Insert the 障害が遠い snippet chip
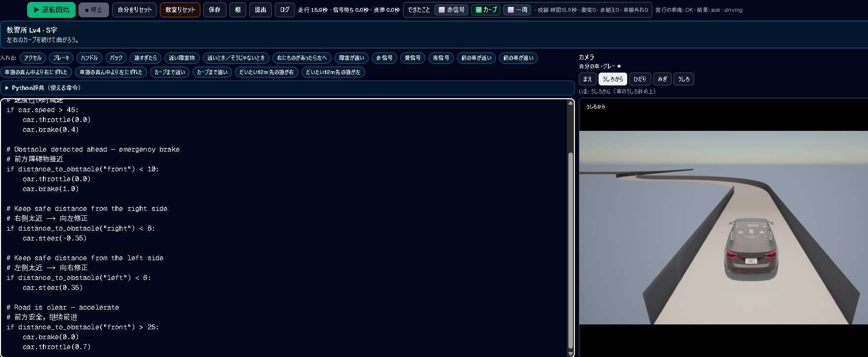Image resolution: width=868 pixels, height=357 pixels. click(x=352, y=58)
